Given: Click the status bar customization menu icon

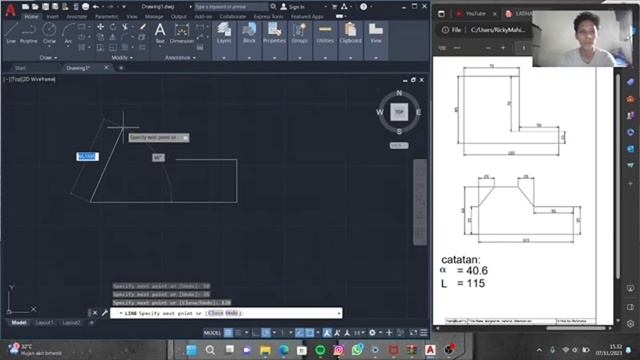Looking at the screenshot, I should (424, 333).
